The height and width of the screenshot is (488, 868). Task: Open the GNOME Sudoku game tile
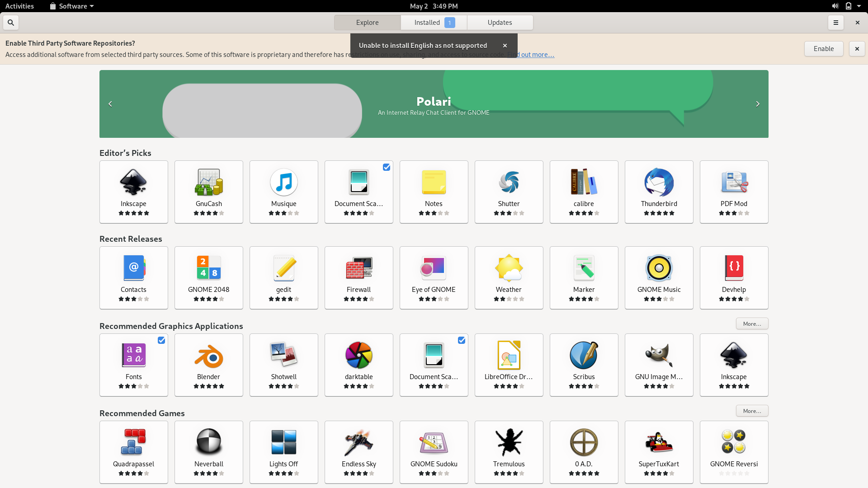[434, 452]
